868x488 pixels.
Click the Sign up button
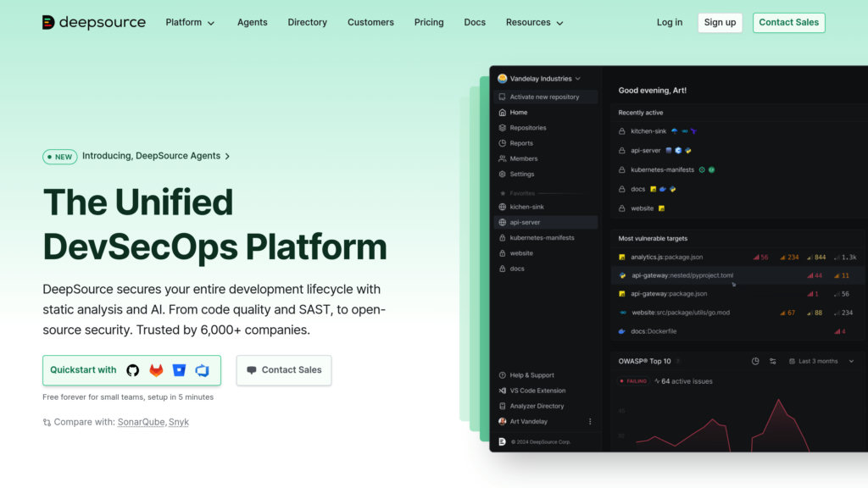[720, 23]
